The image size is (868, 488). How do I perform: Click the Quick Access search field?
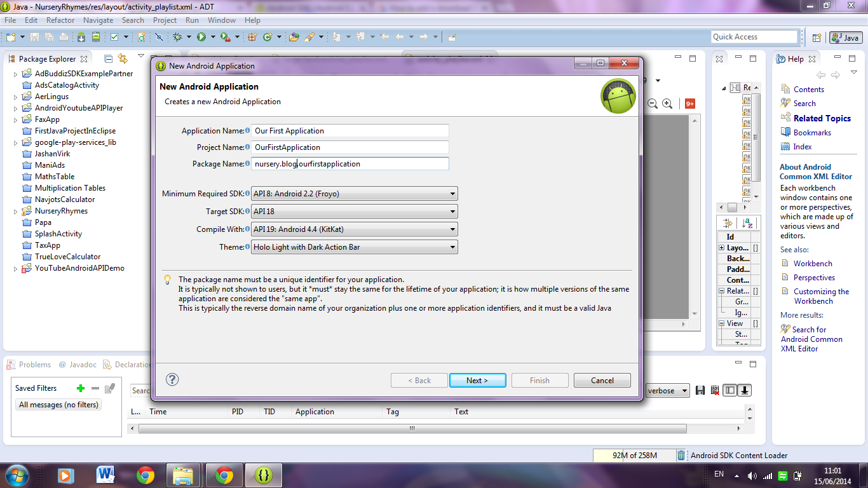tap(754, 37)
